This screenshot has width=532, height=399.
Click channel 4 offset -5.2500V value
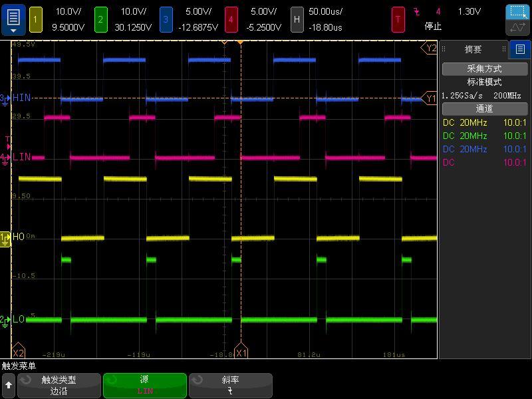click(x=263, y=27)
